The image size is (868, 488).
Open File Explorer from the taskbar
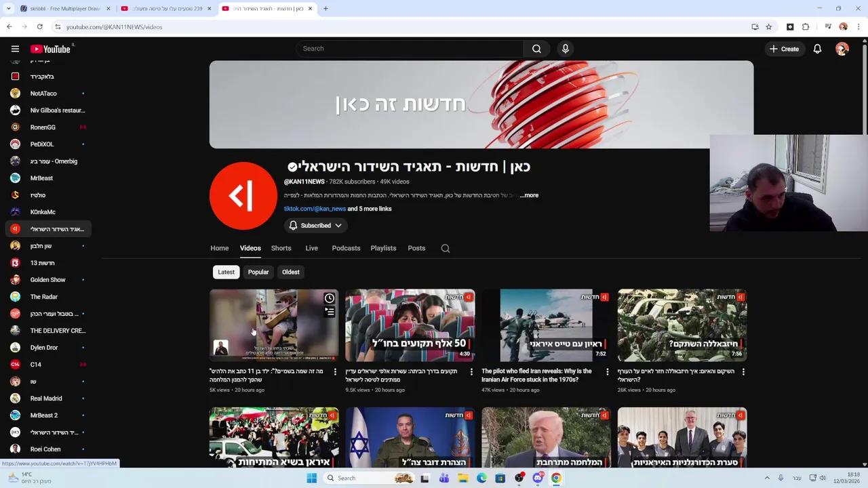click(462, 478)
